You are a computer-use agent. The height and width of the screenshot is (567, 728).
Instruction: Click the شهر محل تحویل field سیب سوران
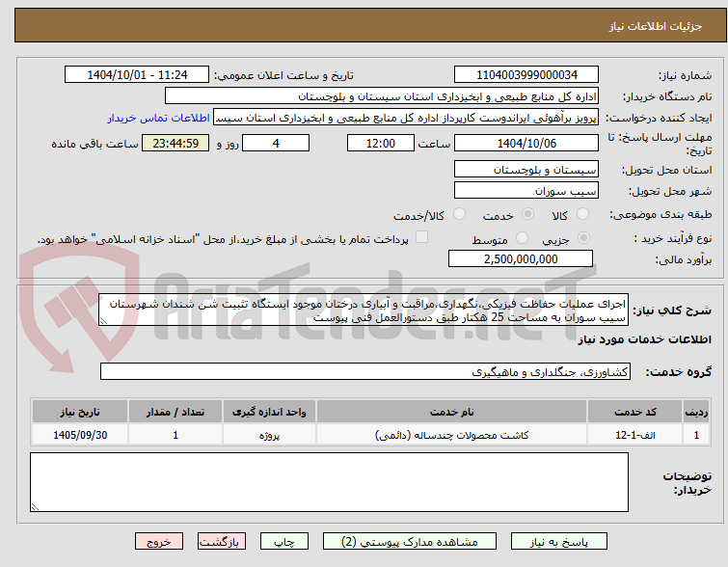[526, 190]
